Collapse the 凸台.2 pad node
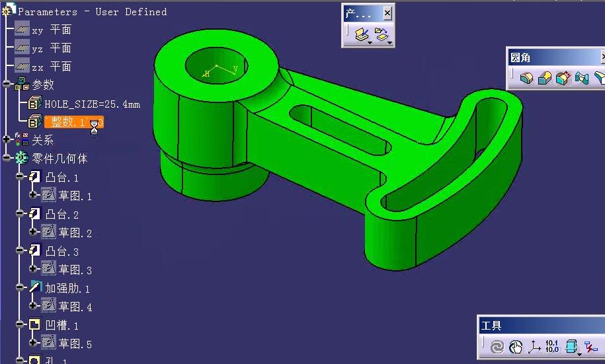Screen dimensions: 605x364 tap(20, 213)
